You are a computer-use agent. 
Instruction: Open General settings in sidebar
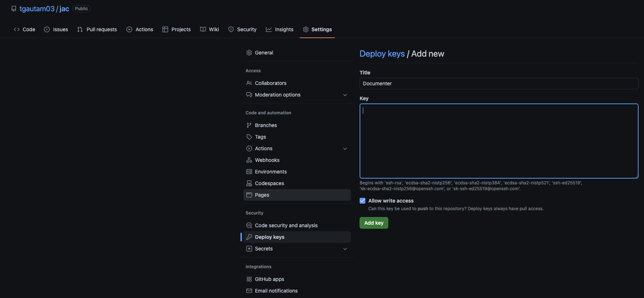[x=297, y=53]
